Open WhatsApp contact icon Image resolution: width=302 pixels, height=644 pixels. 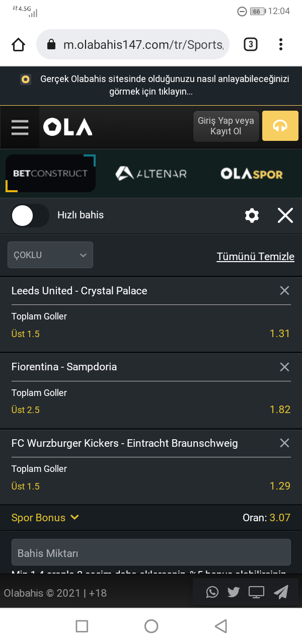[212, 592]
